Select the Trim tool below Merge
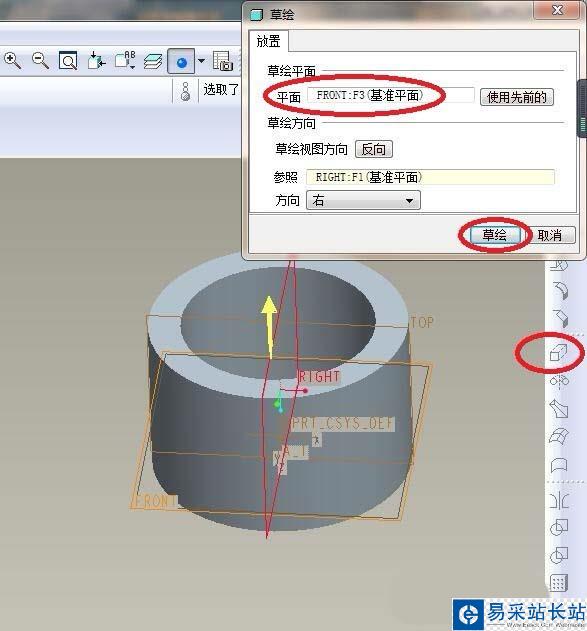The image size is (587, 631). [x=559, y=555]
